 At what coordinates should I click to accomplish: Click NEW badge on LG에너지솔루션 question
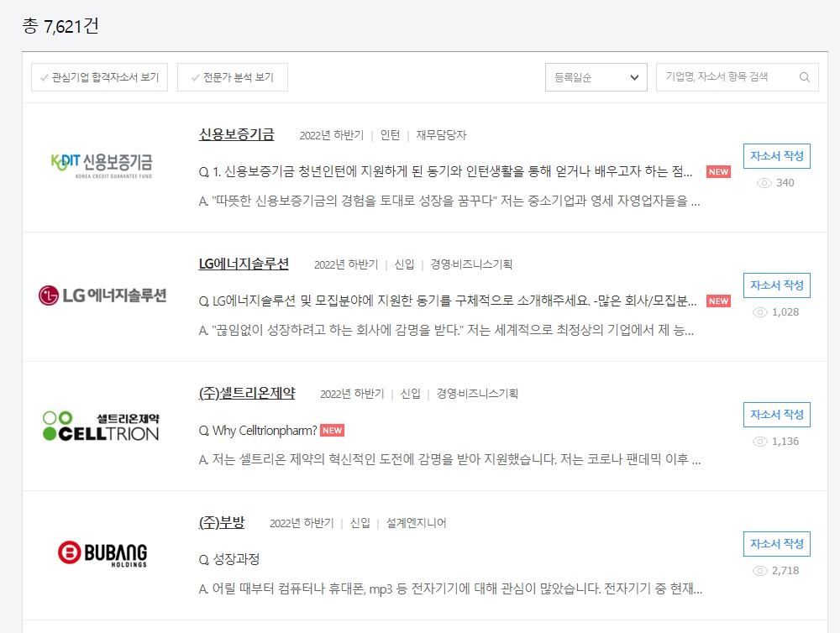coord(718,301)
